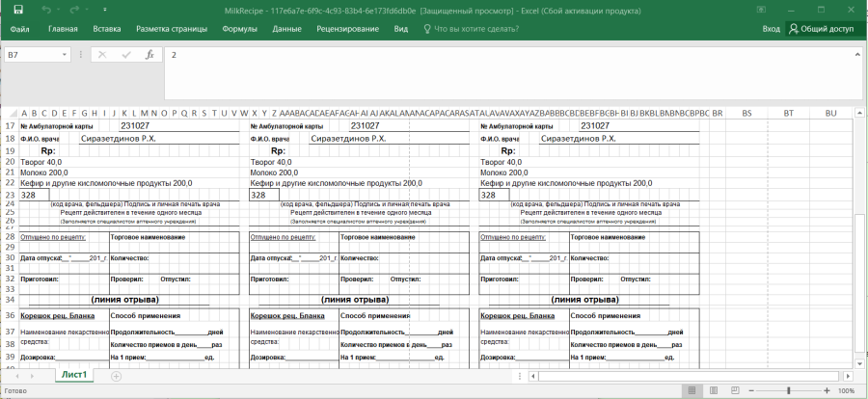
Task: Switch to Page Break Preview view
Action: tap(735, 390)
